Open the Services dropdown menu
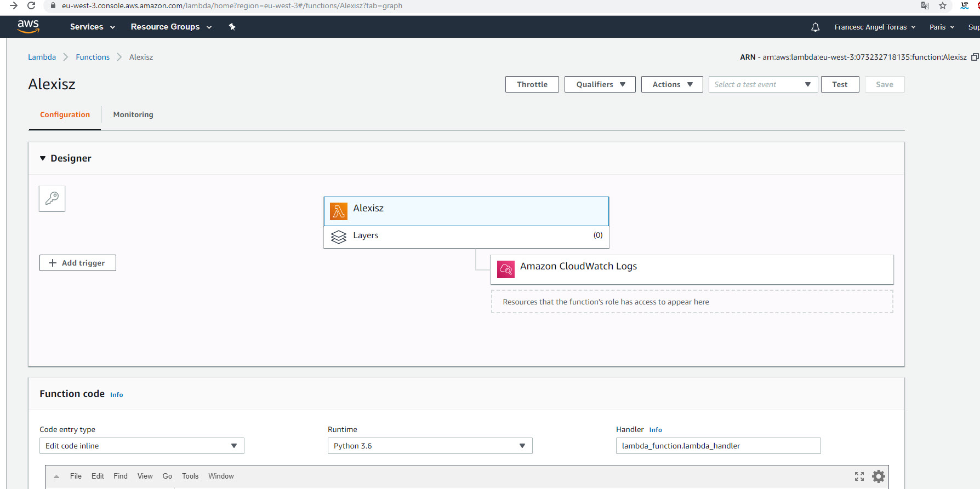980x489 pixels. coord(93,27)
